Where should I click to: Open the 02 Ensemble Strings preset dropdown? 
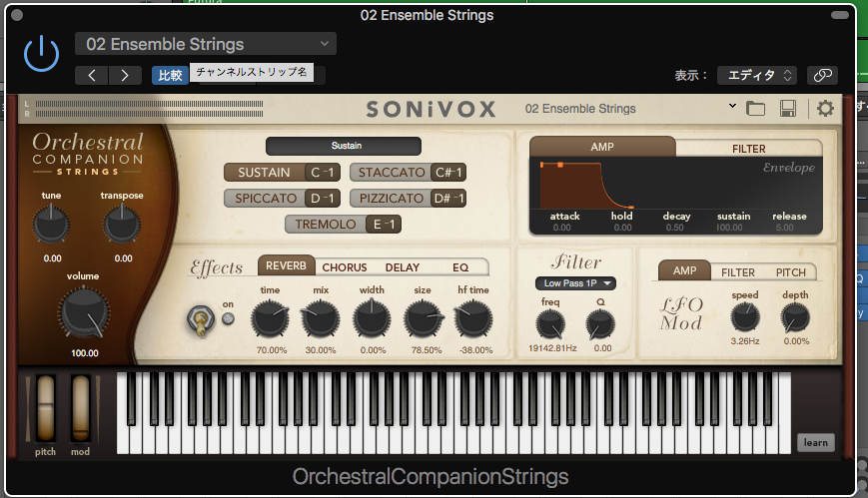206,44
